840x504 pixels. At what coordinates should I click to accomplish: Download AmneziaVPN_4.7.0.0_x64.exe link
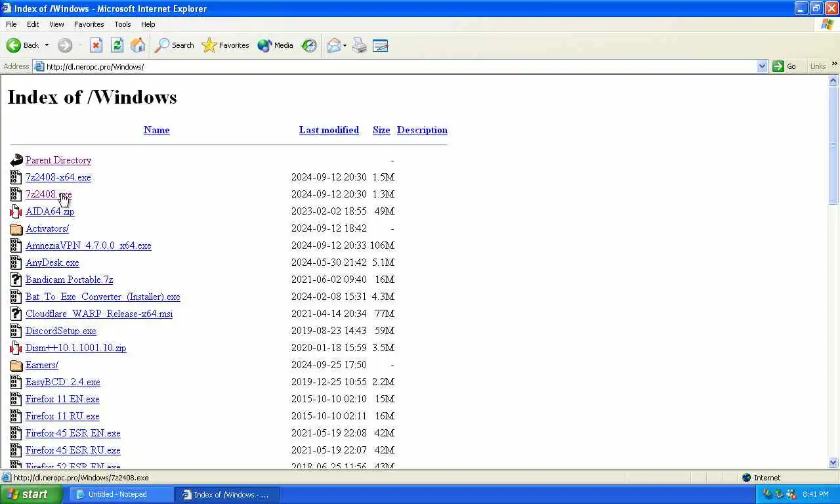(89, 245)
